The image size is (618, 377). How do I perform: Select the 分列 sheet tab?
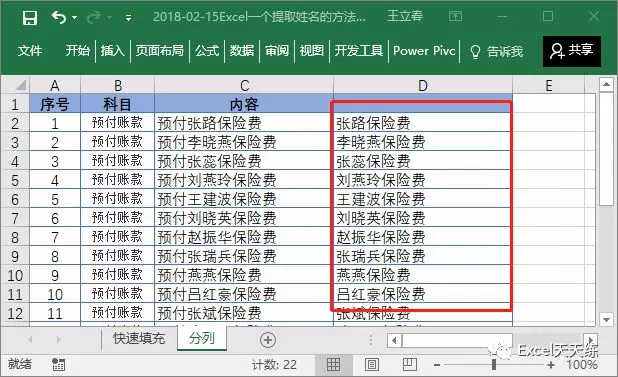pyautogui.click(x=202, y=338)
